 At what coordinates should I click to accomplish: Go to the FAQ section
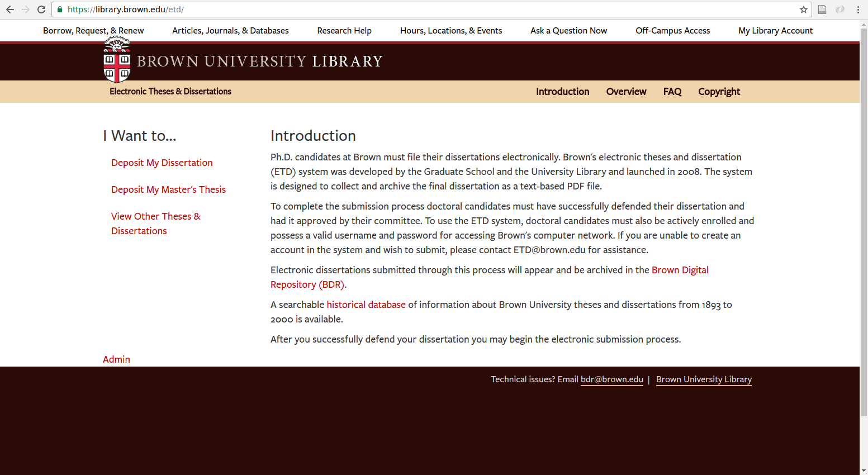pos(672,92)
